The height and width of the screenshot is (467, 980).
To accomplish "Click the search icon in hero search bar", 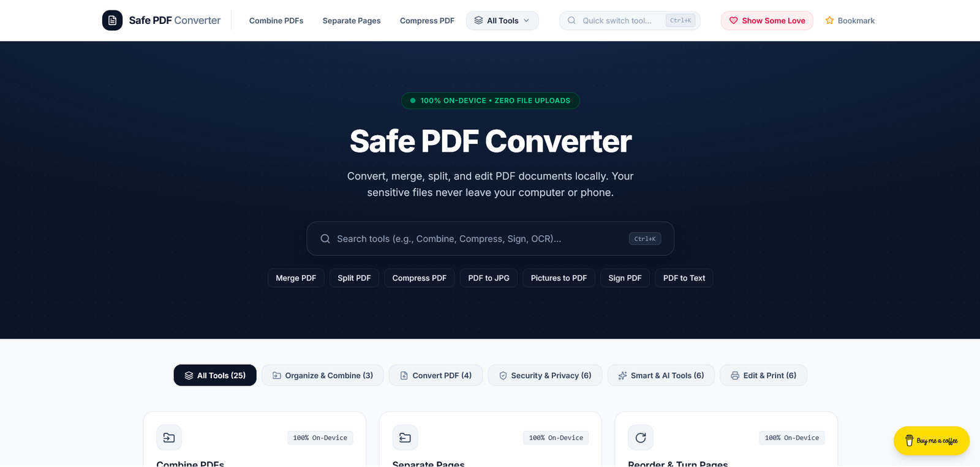I will pyautogui.click(x=325, y=239).
